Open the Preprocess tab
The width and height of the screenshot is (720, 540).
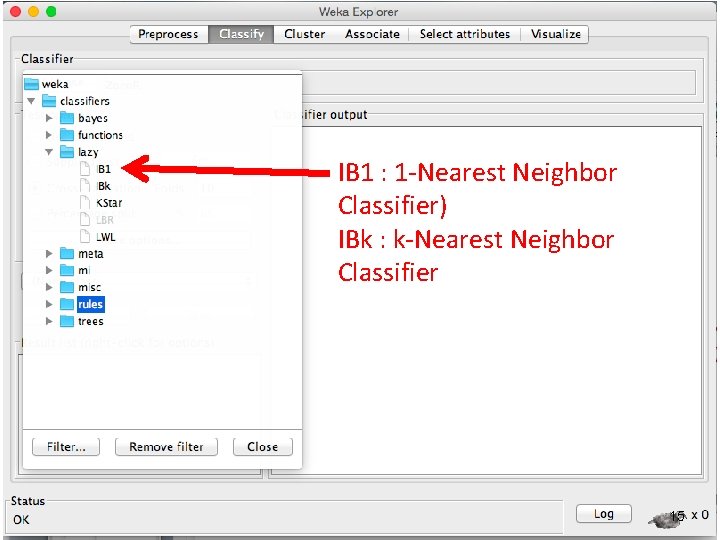[x=168, y=34]
